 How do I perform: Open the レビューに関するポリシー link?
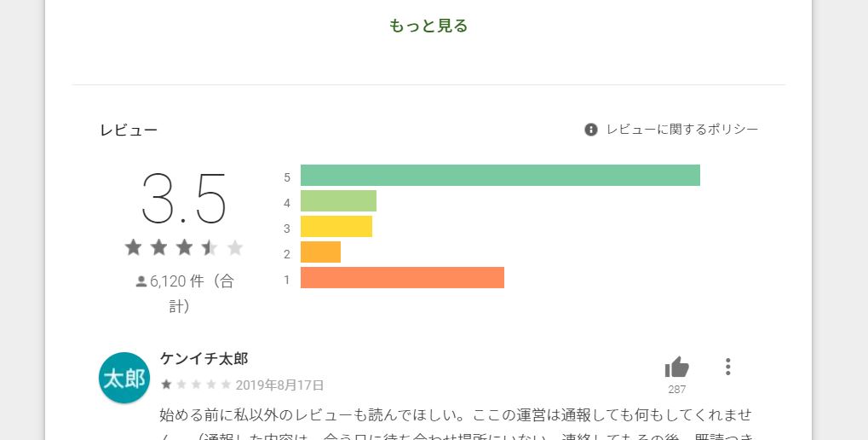tap(682, 130)
